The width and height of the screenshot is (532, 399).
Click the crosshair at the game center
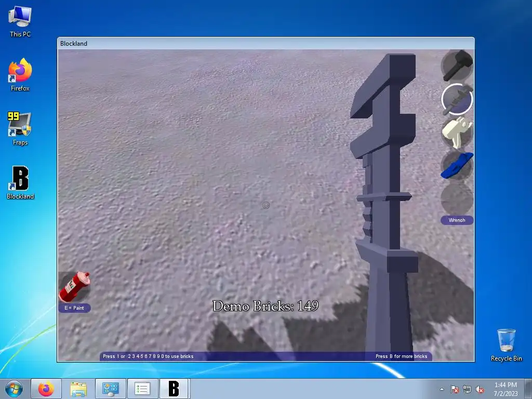(x=265, y=205)
